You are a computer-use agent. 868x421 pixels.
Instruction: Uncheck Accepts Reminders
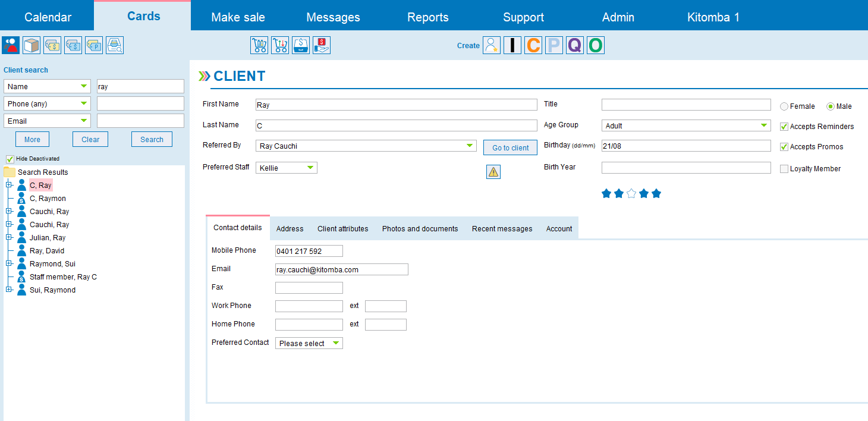784,127
